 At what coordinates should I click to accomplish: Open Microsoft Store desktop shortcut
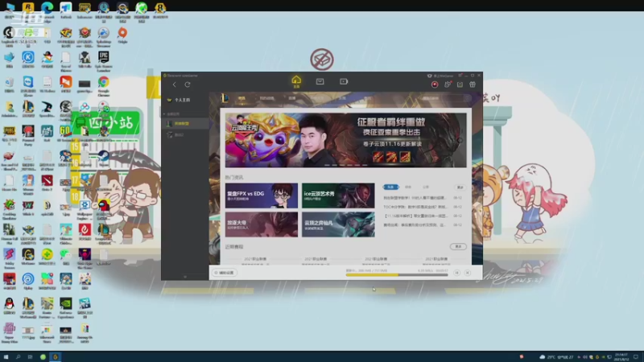click(x=47, y=331)
